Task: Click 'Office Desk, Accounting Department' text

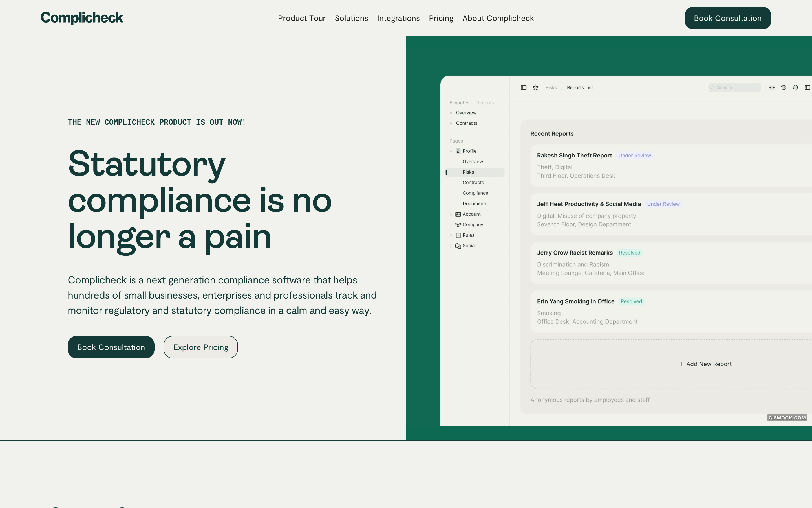Action: tap(587, 322)
